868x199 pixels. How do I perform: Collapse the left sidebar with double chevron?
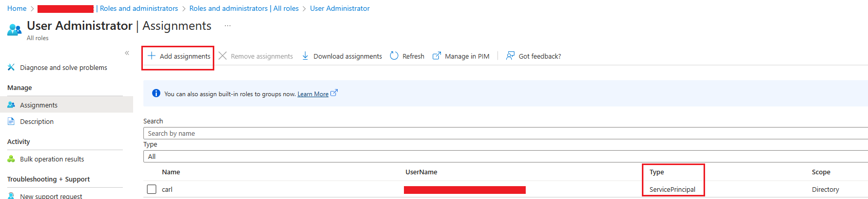pos(127,53)
